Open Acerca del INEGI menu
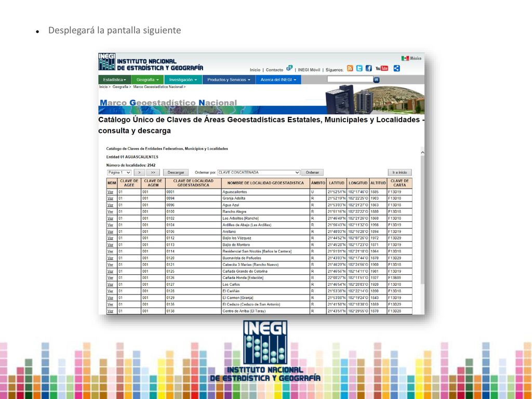 coord(278,79)
